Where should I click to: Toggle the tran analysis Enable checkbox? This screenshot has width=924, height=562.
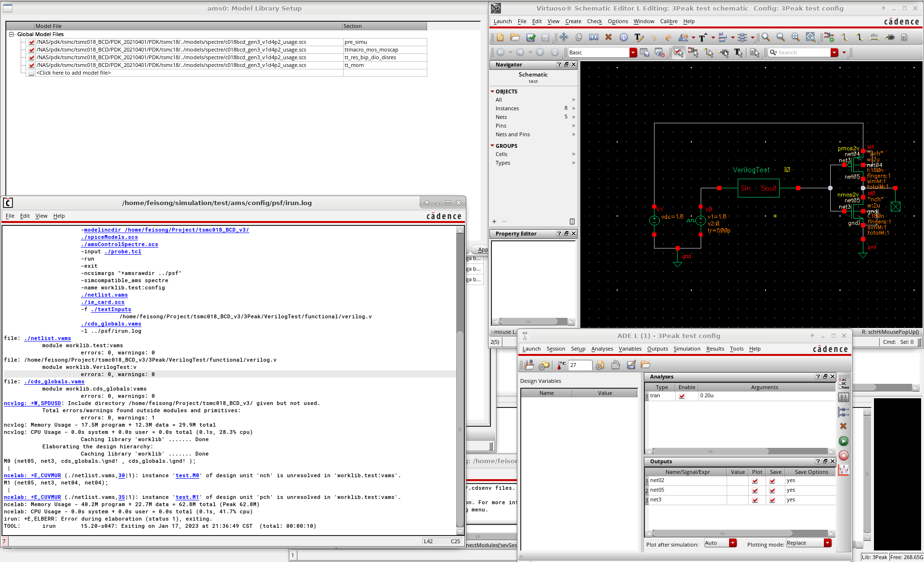coord(681,396)
